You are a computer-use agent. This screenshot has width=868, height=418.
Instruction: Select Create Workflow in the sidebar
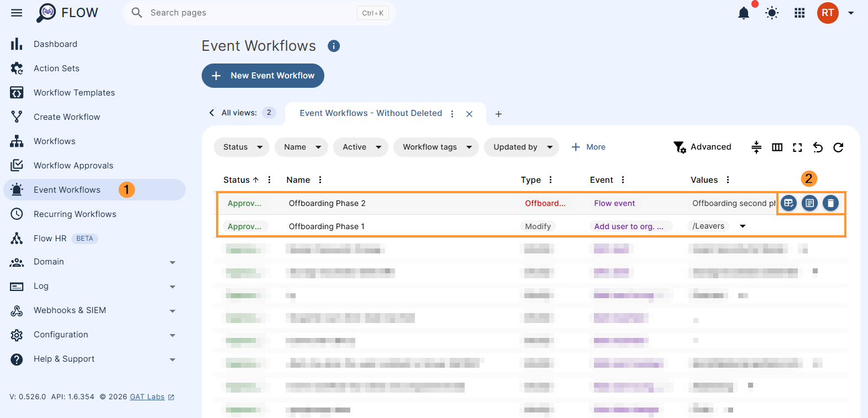point(94,117)
